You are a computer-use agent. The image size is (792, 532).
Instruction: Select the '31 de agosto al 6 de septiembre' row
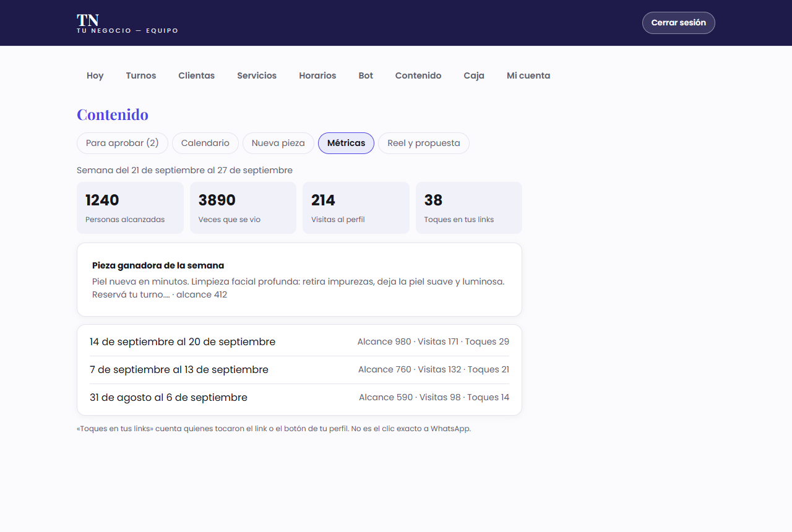299,398
